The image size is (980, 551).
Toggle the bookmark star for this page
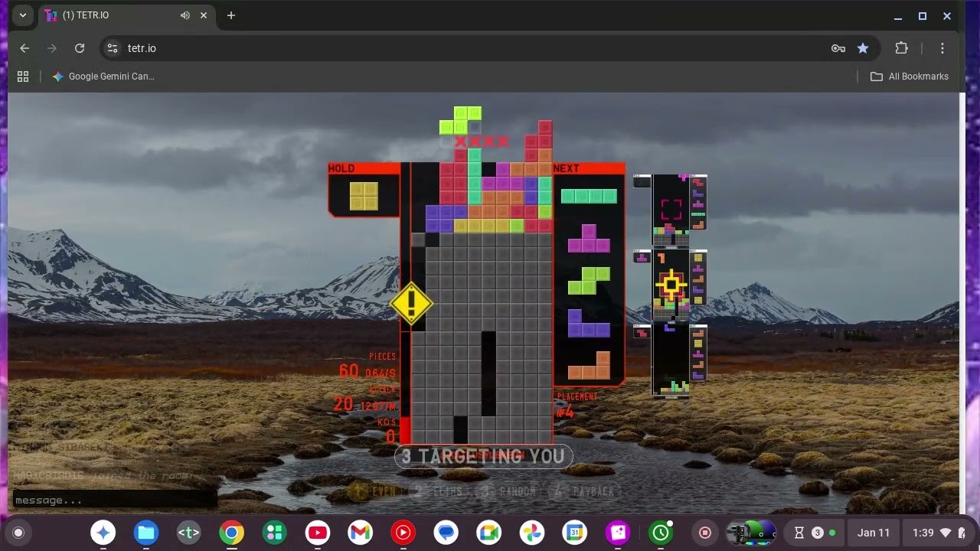coord(863,48)
